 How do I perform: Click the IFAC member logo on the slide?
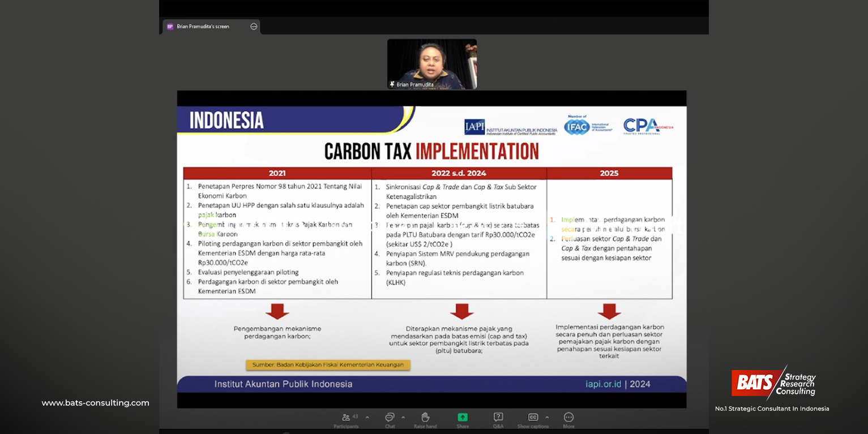tap(588, 126)
